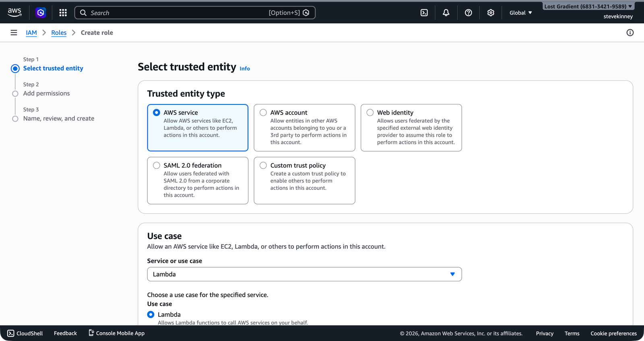This screenshot has height=341, width=644.
Task: Click the copyright notice in the footer
Action: point(461,333)
